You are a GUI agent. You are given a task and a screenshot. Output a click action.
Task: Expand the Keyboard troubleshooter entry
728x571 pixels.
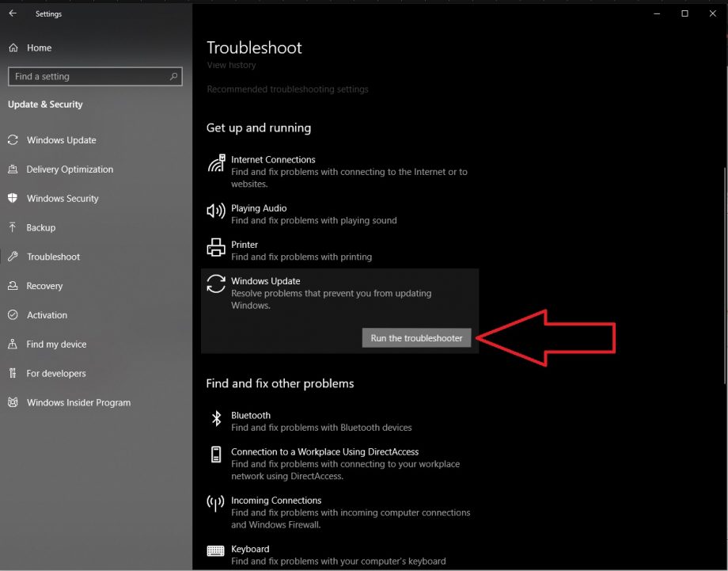coord(250,550)
